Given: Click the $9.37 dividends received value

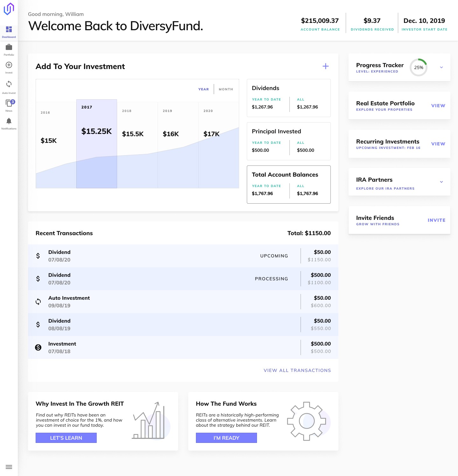Looking at the screenshot, I should tap(372, 21).
